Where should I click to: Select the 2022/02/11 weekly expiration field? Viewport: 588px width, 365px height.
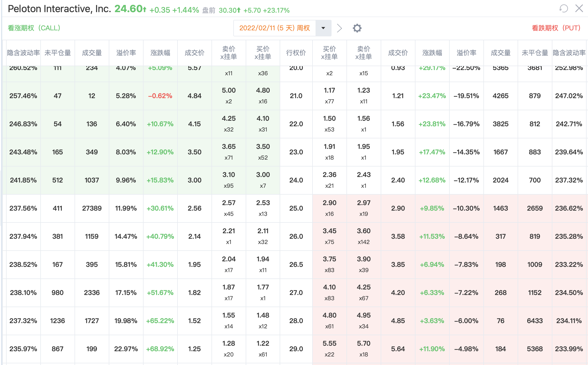pyautogui.click(x=274, y=28)
